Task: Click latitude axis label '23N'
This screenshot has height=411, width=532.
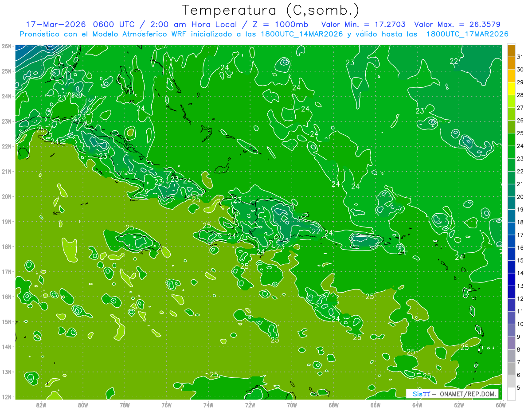Action: [6, 121]
